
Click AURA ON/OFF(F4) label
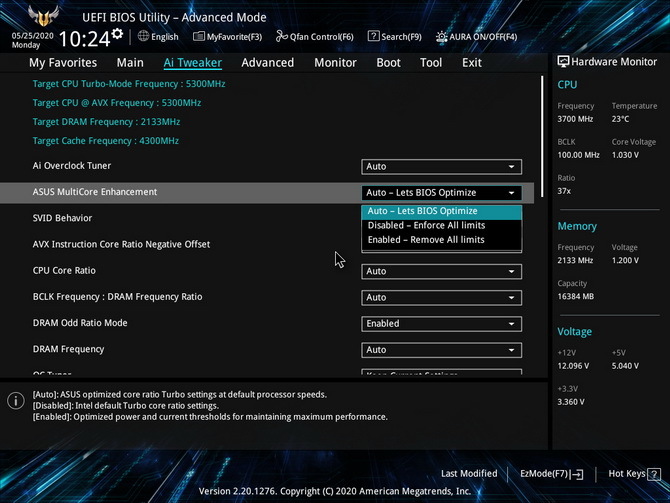click(x=483, y=37)
